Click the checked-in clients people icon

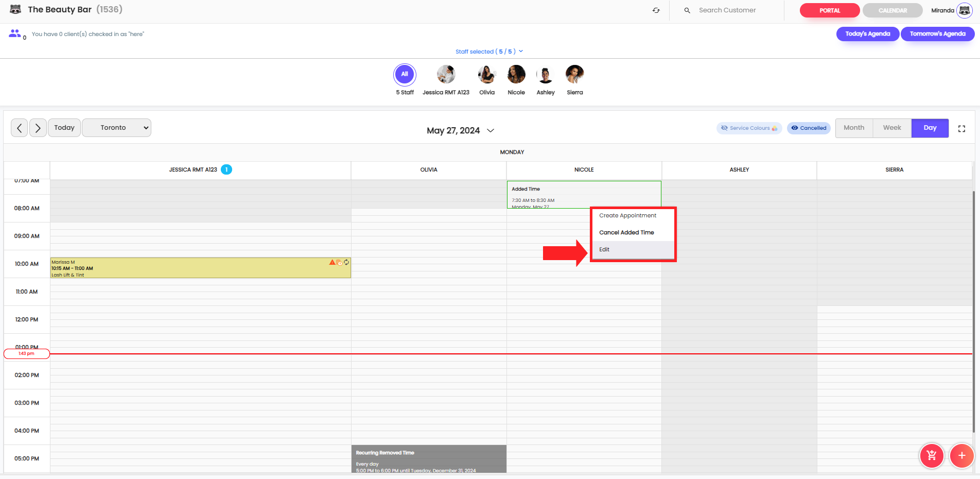click(14, 33)
